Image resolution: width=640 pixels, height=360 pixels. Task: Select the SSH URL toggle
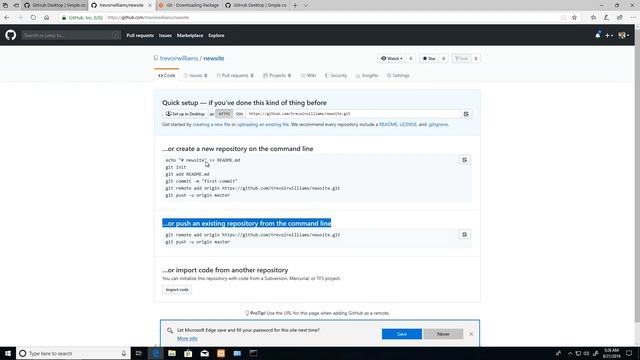240,114
